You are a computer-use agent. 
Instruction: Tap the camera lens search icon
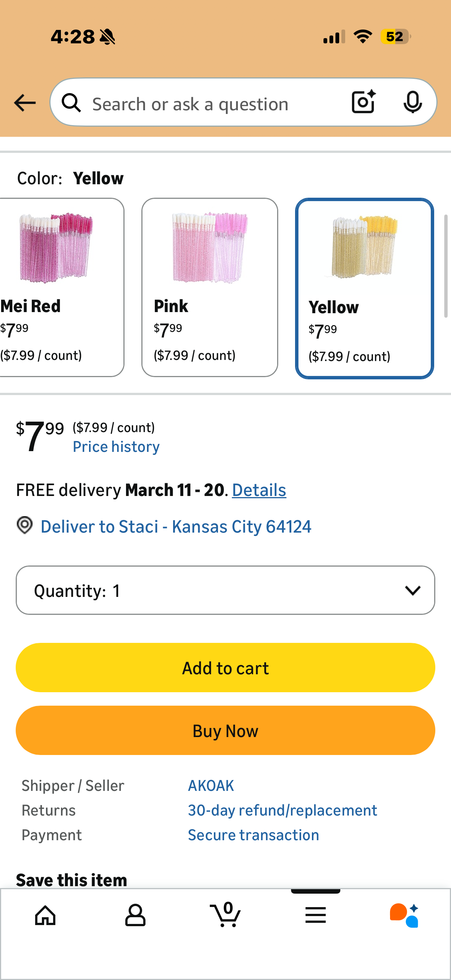tap(363, 102)
